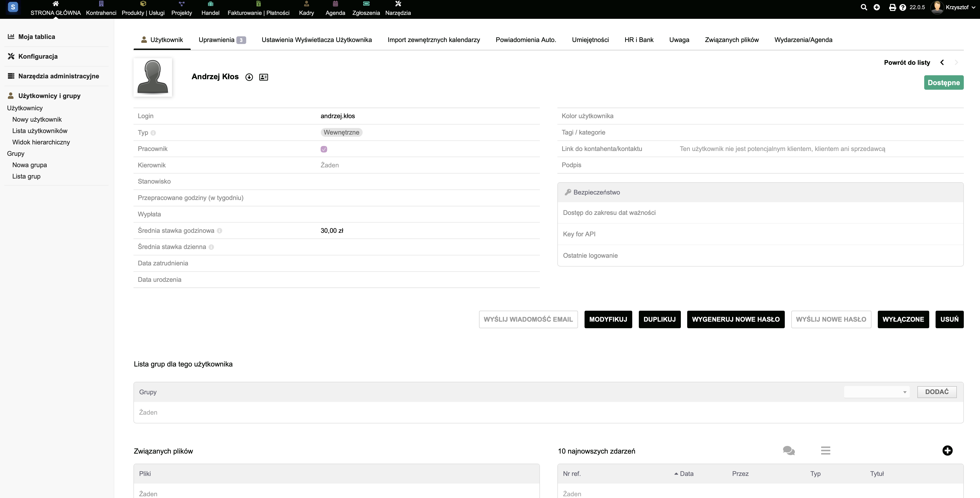
Task: Click the MODYFIKUJ button
Action: [608, 320]
